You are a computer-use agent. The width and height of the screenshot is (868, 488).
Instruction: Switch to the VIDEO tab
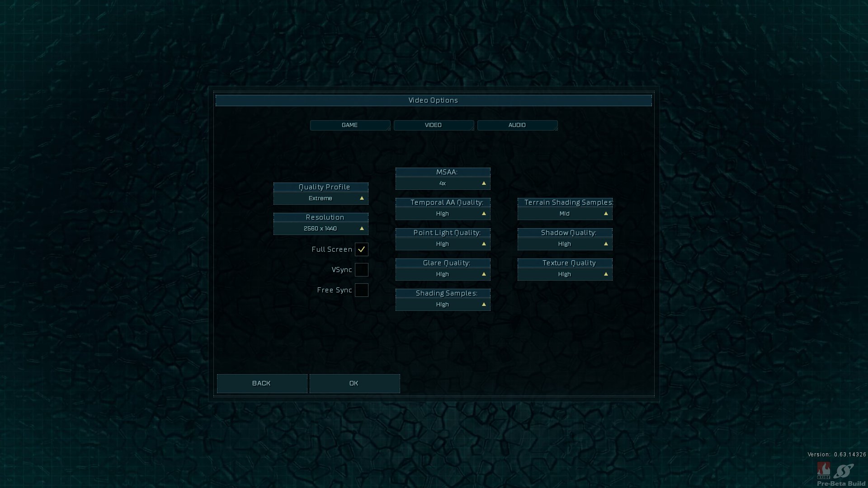tap(434, 125)
